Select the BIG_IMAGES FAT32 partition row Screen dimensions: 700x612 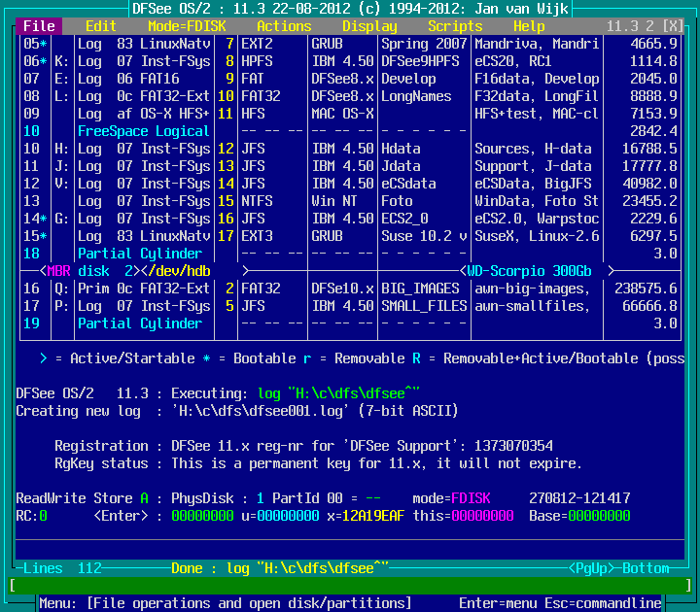350,289
